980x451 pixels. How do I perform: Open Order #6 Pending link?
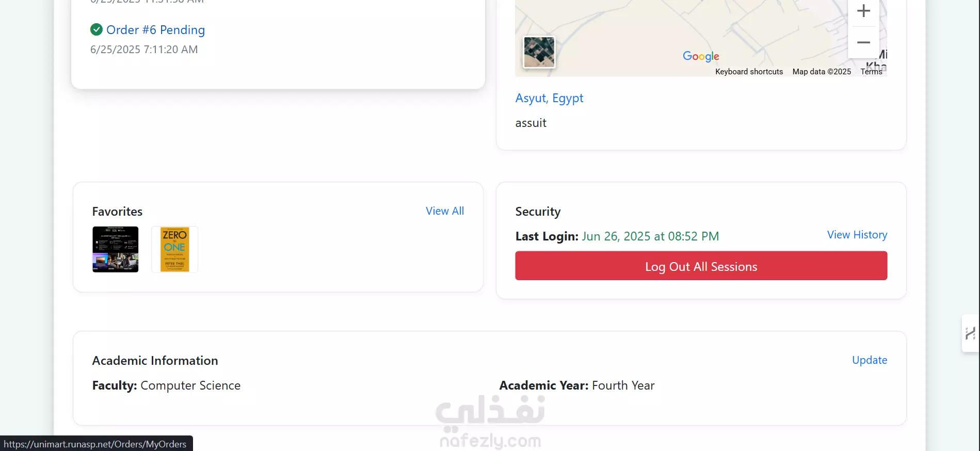click(155, 30)
